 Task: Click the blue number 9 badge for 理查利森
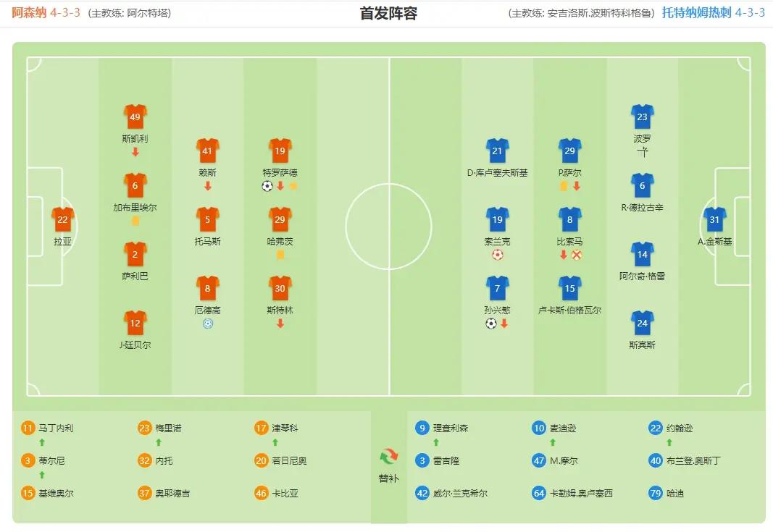coord(422,428)
